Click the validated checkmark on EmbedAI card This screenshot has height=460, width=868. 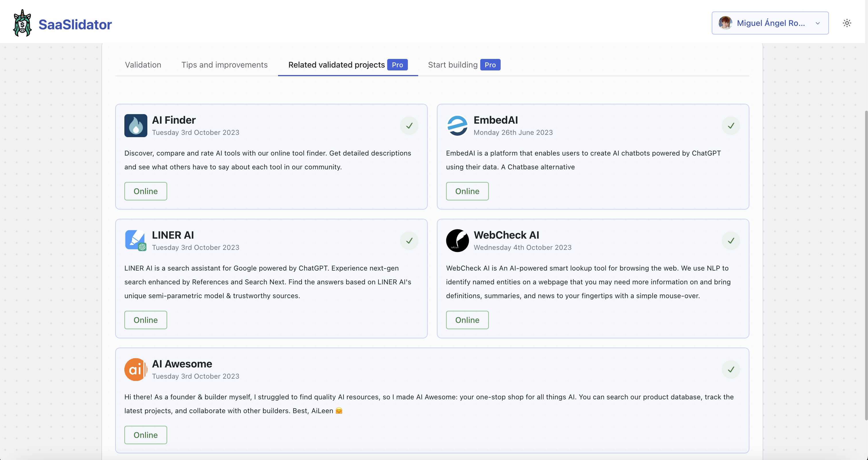pos(730,125)
